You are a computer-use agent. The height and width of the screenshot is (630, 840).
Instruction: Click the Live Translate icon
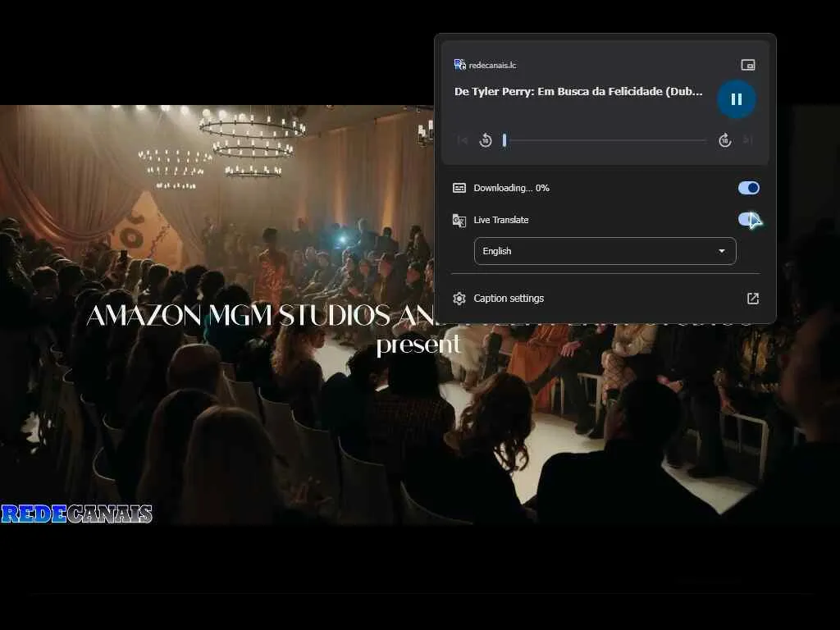459,220
